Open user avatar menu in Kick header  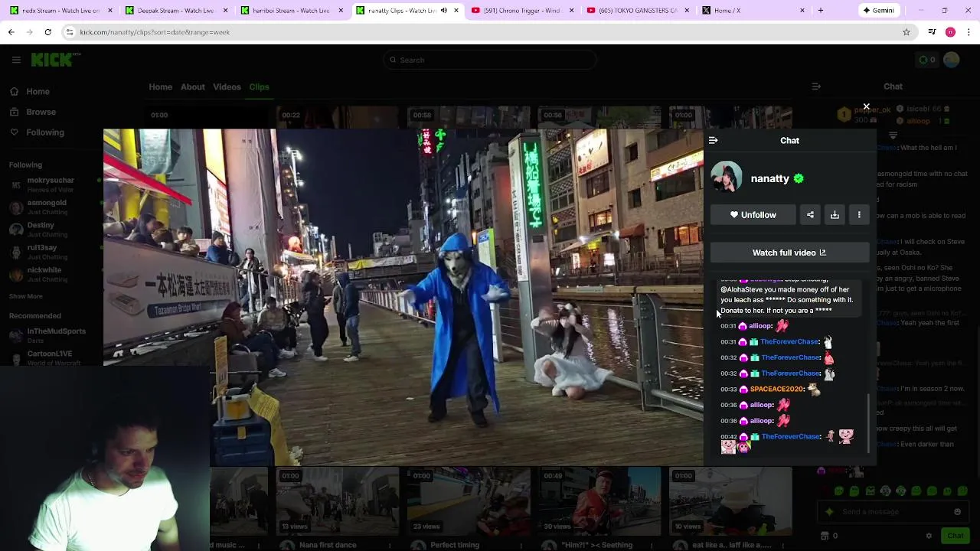951,60
